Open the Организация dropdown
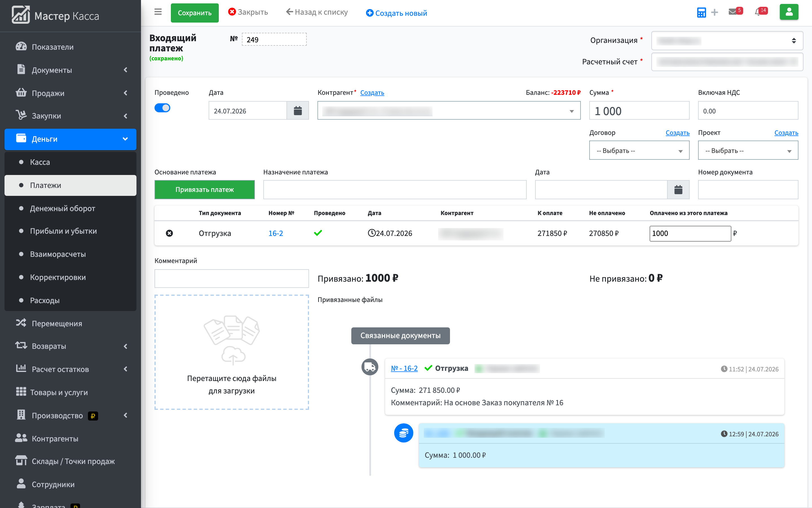This screenshot has height=508, width=812. [727, 41]
